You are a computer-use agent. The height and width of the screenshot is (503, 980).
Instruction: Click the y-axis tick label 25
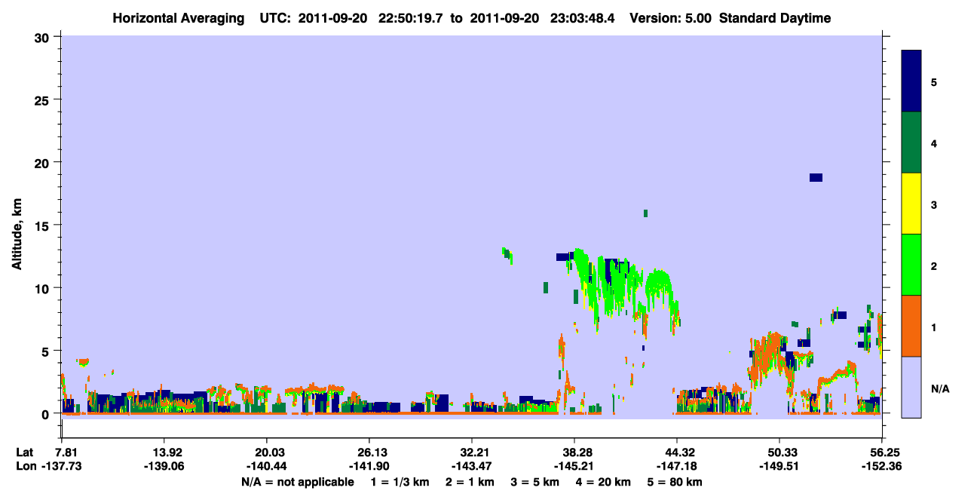(x=43, y=99)
